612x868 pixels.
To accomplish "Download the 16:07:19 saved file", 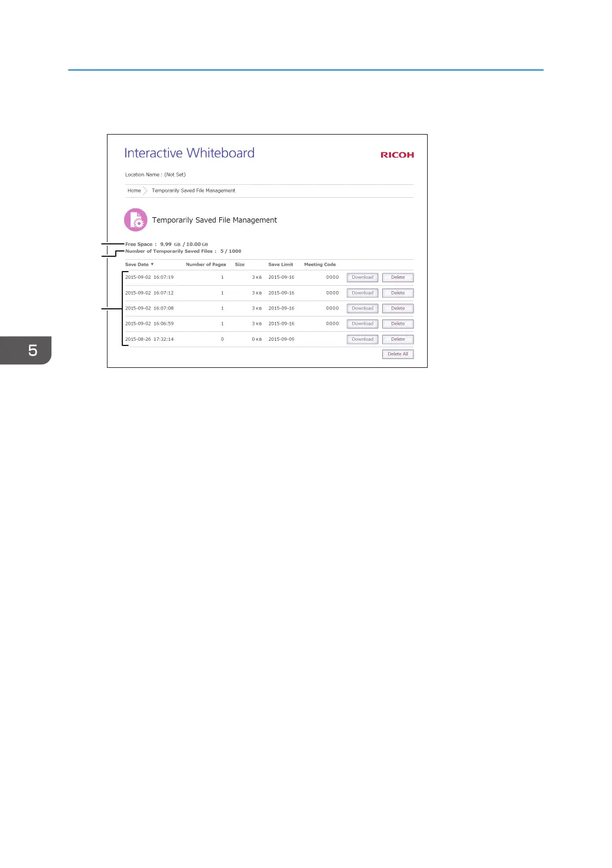I will coord(362,278).
